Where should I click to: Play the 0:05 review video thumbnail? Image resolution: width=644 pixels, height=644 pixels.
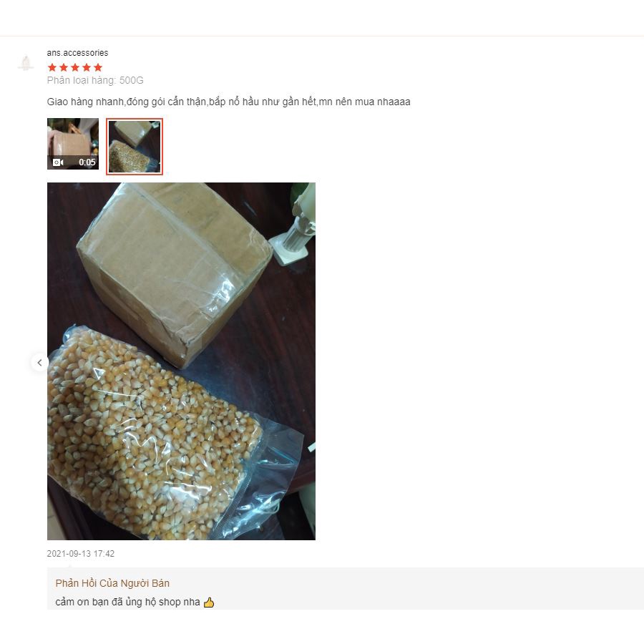click(73, 144)
